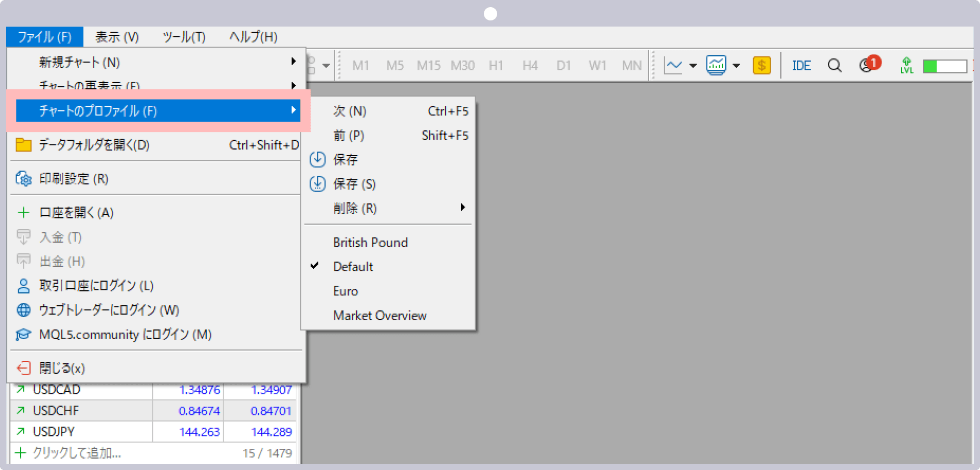
Task: Open the IDE editor button
Action: [801, 65]
